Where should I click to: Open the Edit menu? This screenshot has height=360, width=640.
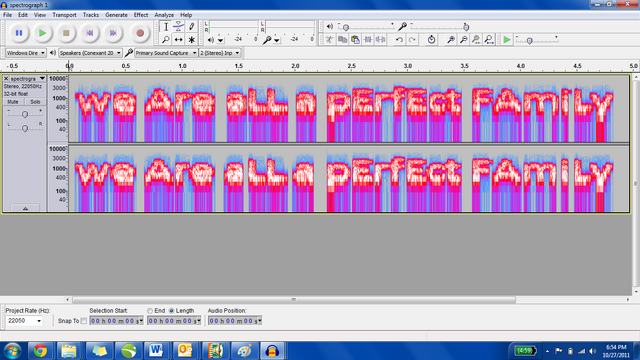(22, 15)
